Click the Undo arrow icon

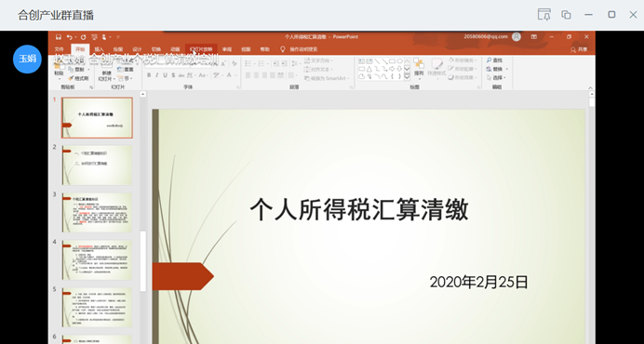pyautogui.click(x=69, y=37)
